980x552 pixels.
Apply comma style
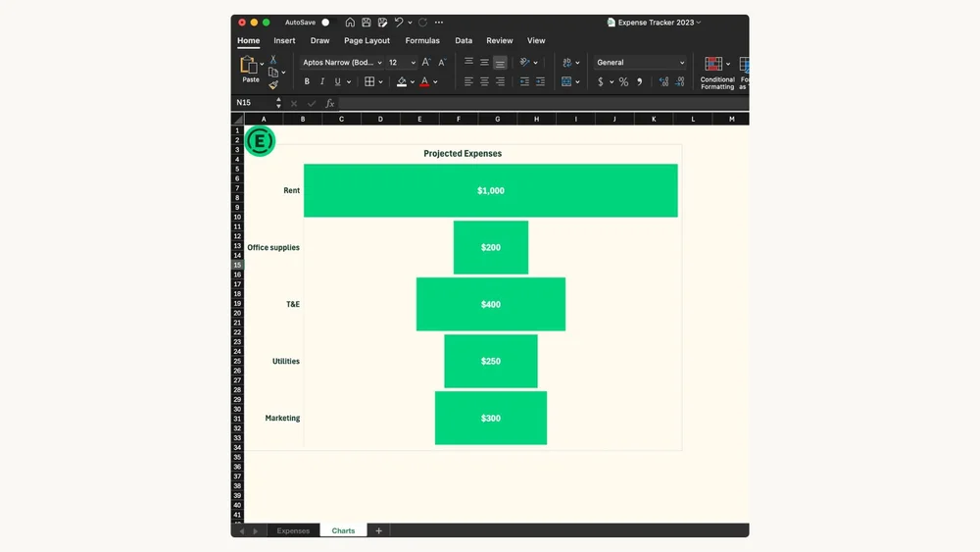[639, 82]
